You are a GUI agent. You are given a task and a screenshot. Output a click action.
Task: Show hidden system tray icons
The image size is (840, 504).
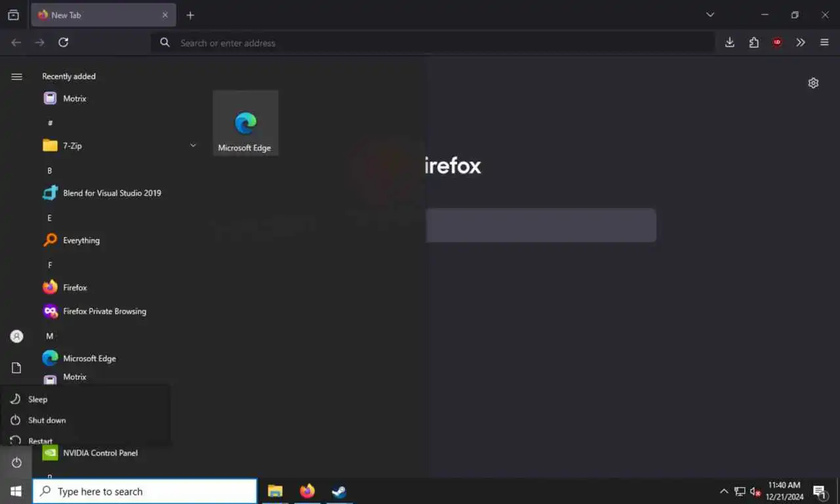pyautogui.click(x=724, y=491)
